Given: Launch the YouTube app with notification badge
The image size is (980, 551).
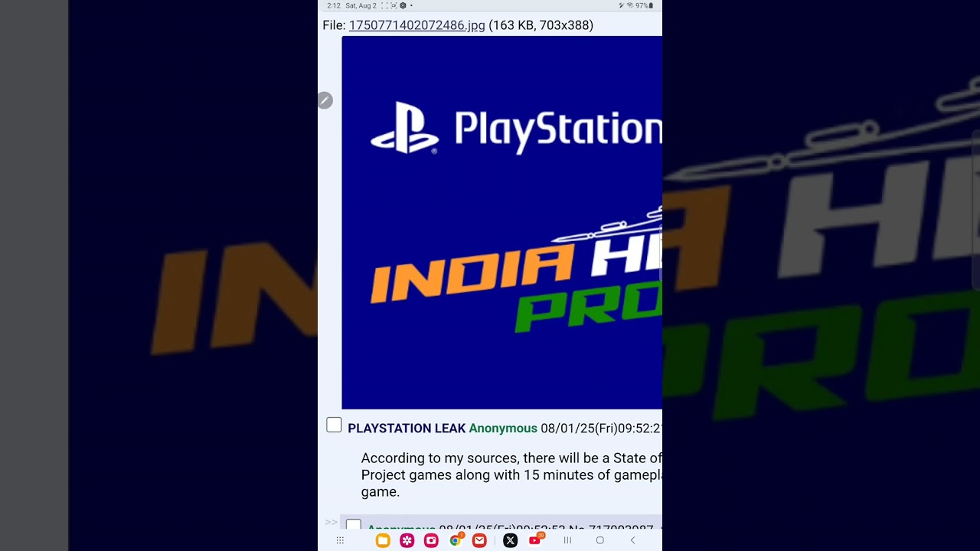Looking at the screenshot, I should tap(535, 540).
